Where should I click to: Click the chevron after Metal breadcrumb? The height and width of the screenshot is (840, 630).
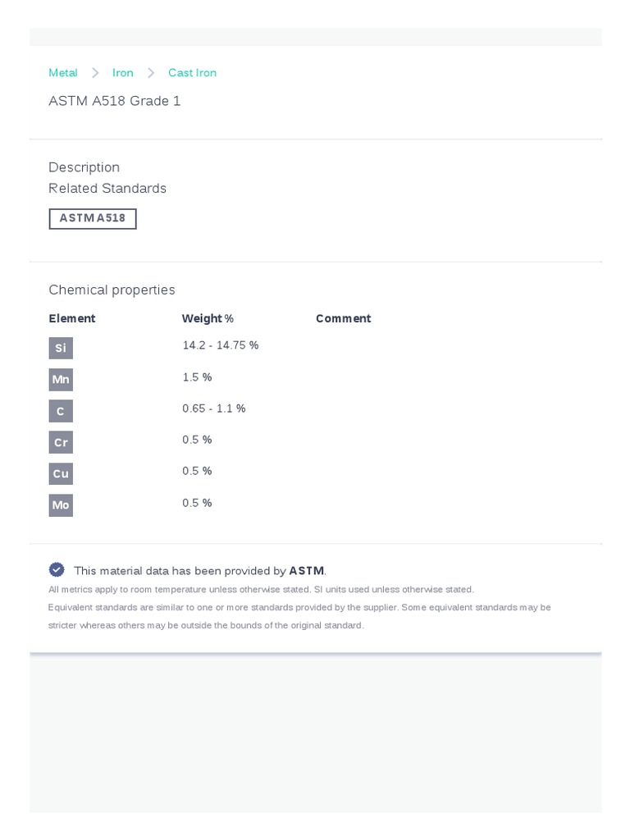click(95, 73)
